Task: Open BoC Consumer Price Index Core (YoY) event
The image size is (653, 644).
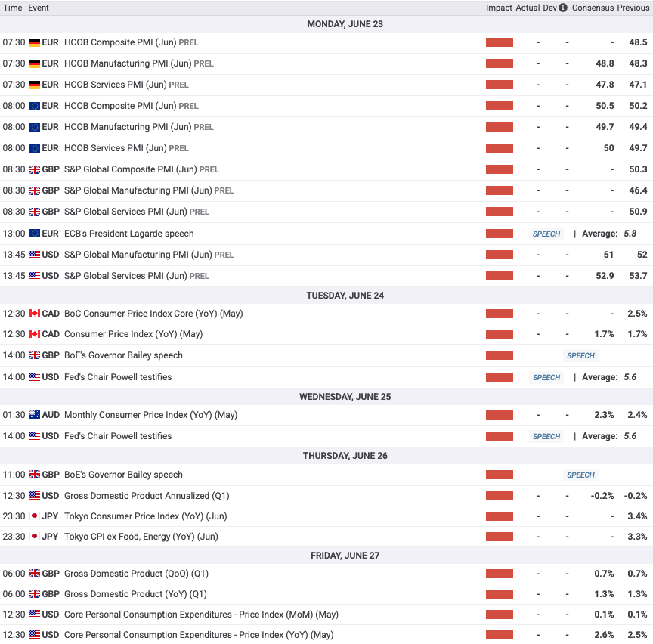Action: point(153,314)
